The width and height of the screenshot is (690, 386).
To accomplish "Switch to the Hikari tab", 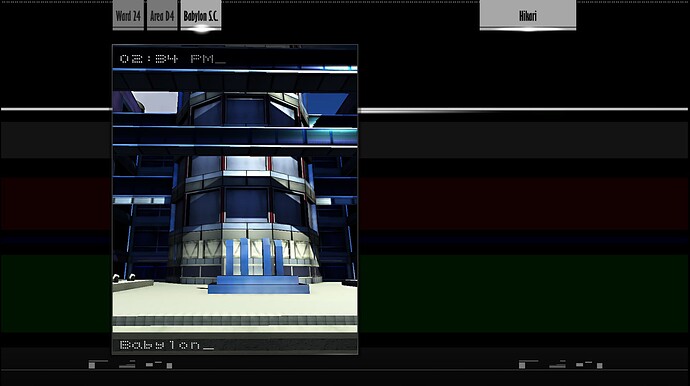I will point(528,15).
